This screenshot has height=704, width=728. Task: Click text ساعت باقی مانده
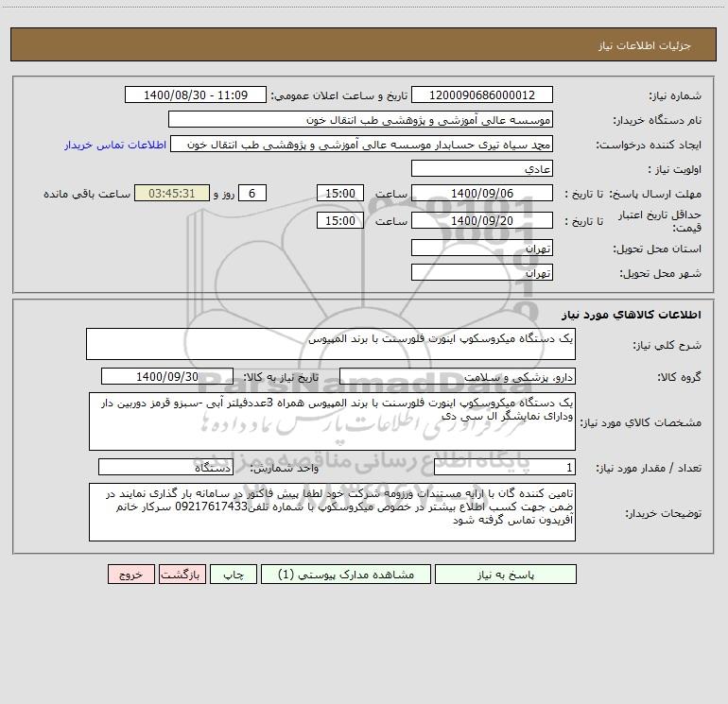point(87,194)
